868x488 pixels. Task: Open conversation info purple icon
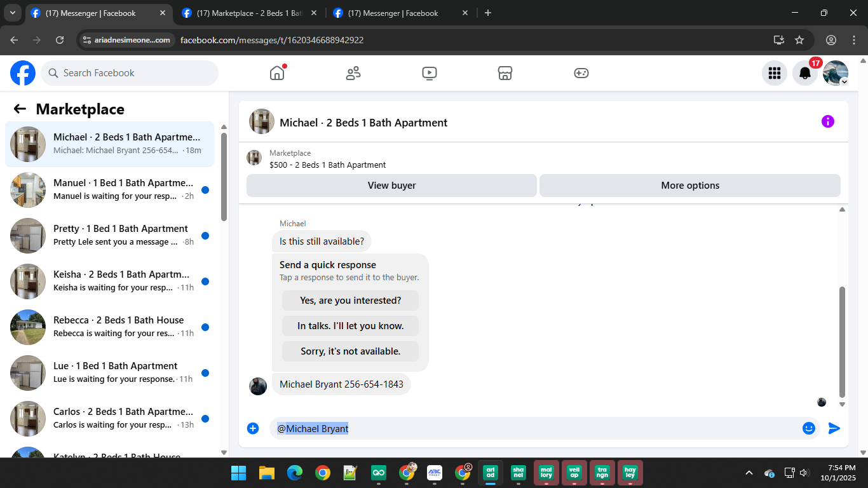[x=828, y=121]
